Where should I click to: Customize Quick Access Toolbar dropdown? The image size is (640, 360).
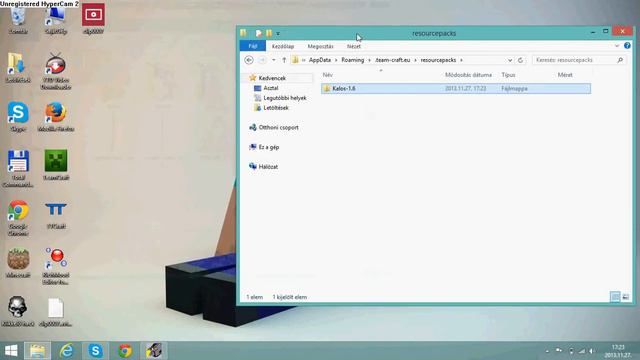(x=278, y=33)
